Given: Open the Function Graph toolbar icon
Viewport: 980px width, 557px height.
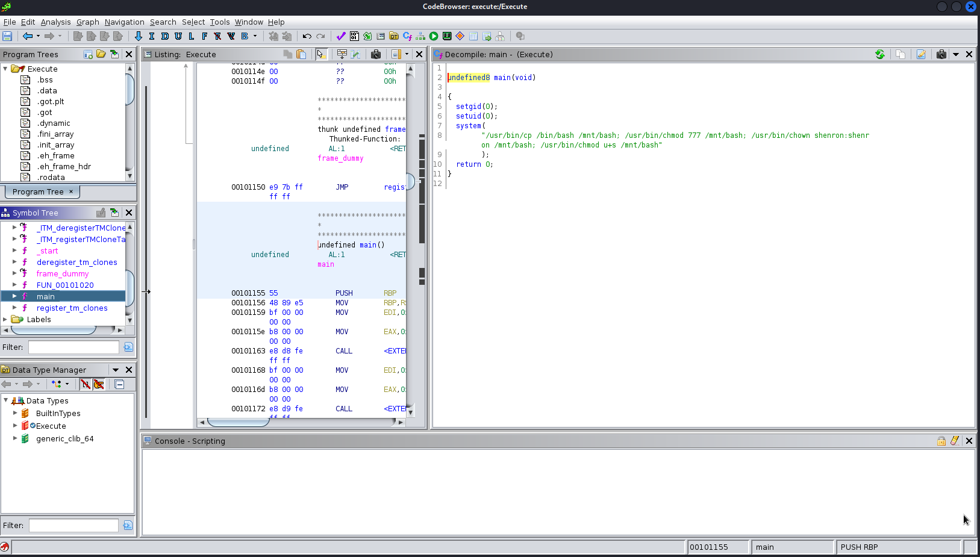Looking at the screenshot, I should pyautogui.click(x=420, y=36).
